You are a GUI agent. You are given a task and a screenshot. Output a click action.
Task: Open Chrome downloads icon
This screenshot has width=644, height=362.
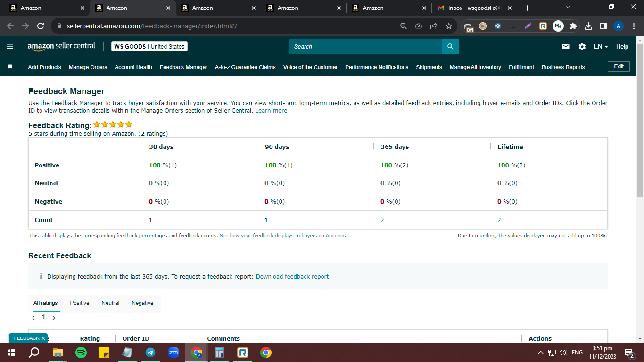pyautogui.click(x=588, y=26)
